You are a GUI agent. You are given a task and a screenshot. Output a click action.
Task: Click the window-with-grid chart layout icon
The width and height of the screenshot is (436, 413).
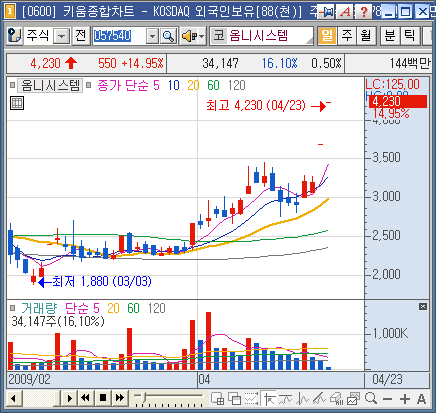point(218,399)
